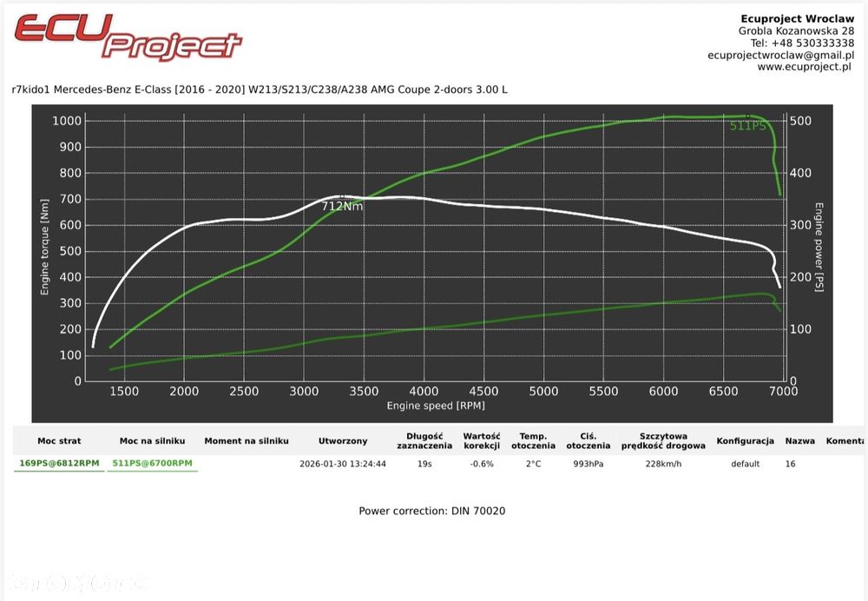Screen dimensions: 868x601
Task: Click the ecuprojectwroclaw@gmail.pl email address
Action: tap(780, 56)
